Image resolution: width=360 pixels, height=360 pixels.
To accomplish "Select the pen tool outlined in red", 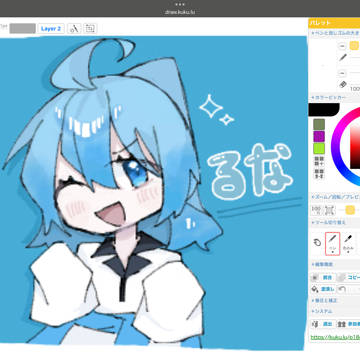I will (x=333, y=244).
